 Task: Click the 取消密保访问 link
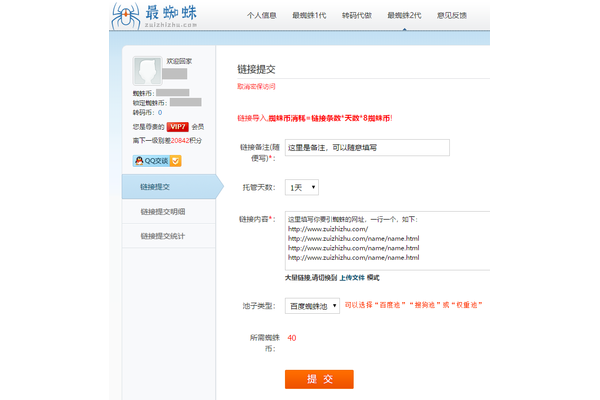[x=256, y=87]
